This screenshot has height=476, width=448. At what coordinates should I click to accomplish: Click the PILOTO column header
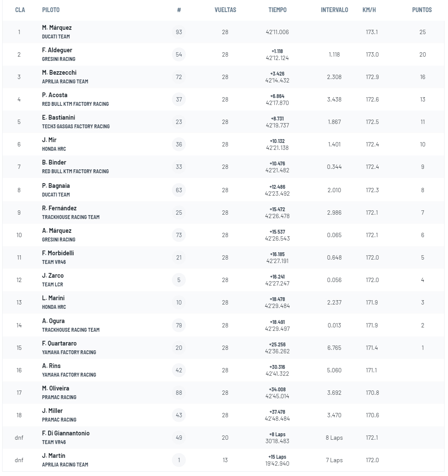[51, 10]
